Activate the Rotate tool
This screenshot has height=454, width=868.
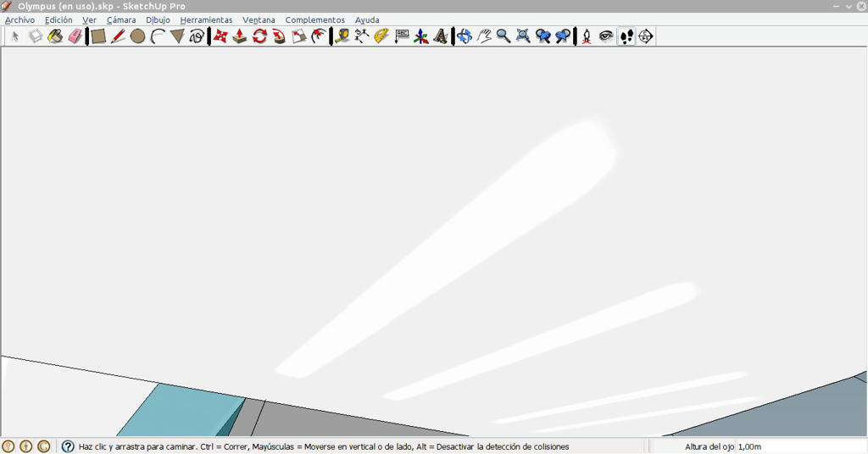[259, 36]
